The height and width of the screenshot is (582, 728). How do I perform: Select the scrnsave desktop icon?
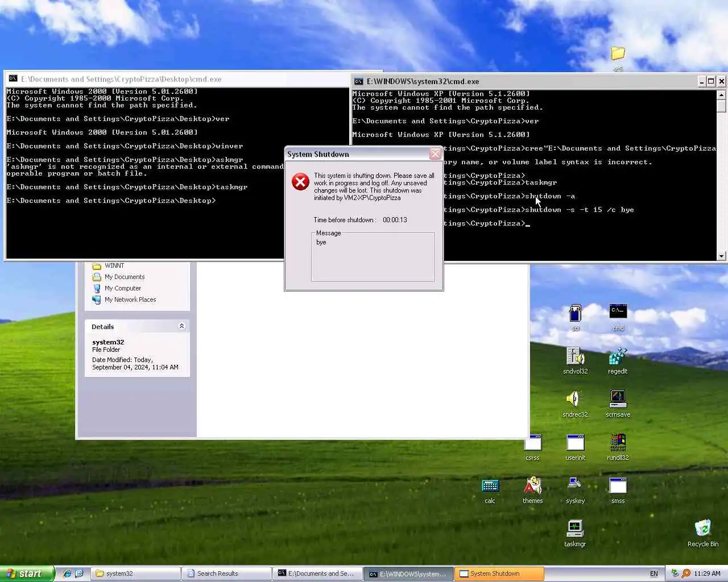[x=618, y=404]
